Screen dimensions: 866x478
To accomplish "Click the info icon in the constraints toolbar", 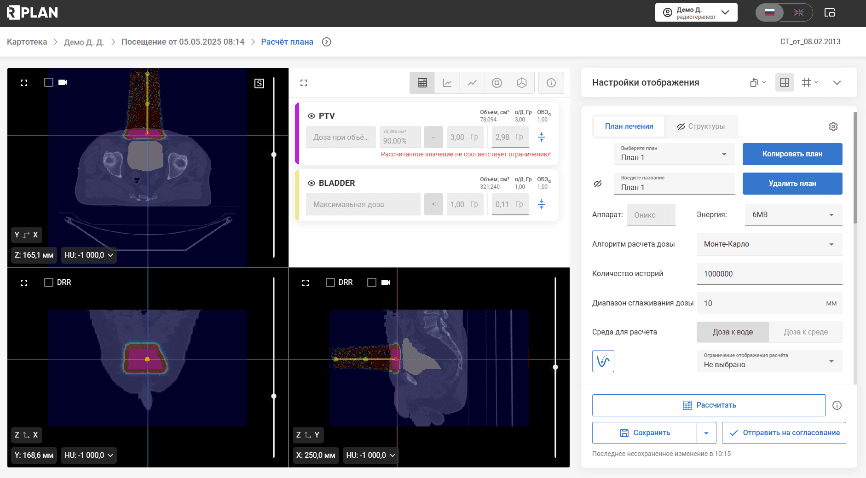I will (551, 83).
